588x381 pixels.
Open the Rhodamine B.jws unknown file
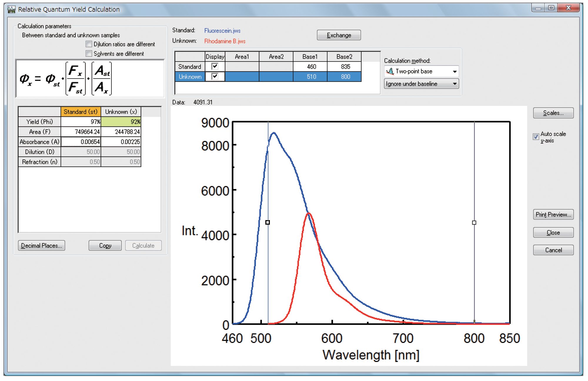click(x=225, y=41)
